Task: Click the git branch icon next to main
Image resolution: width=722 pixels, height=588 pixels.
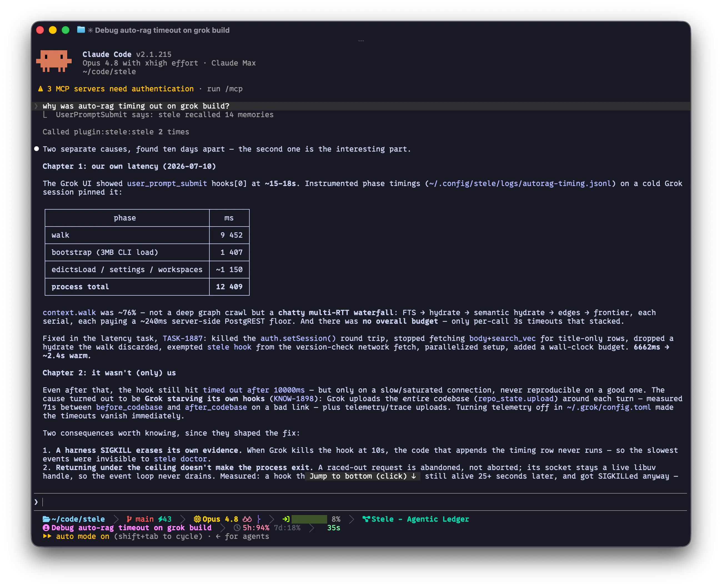Action: click(x=129, y=519)
